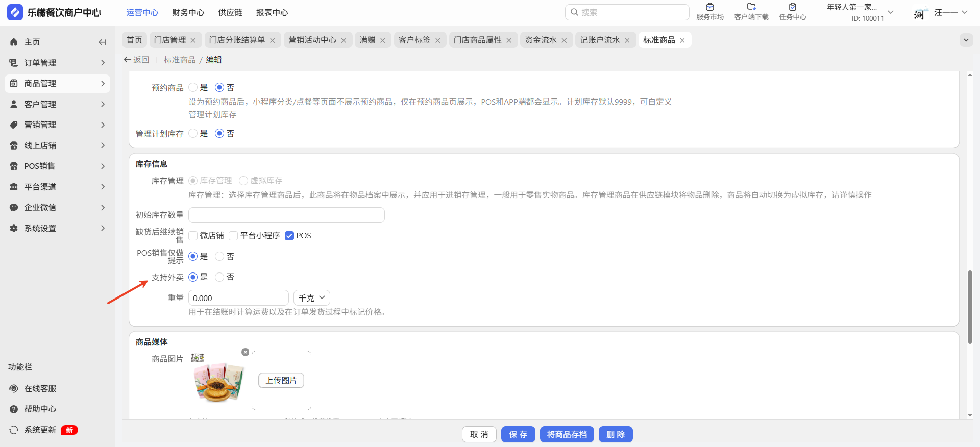Open 在线客服 support icon
The image size is (980, 447).
(14, 388)
